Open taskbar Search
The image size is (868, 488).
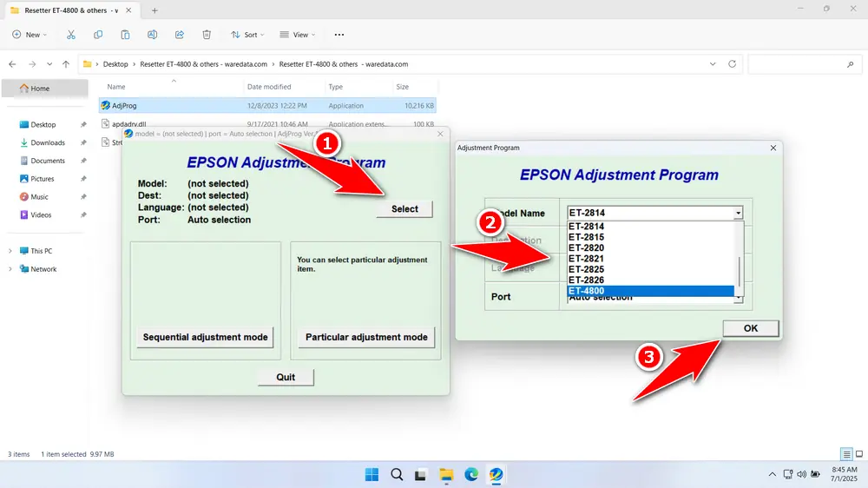click(397, 474)
